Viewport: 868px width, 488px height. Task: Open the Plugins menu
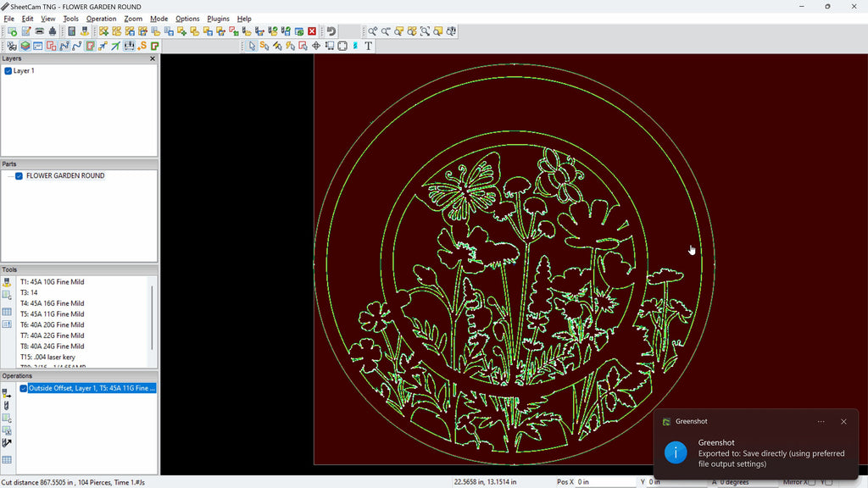tap(218, 19)
